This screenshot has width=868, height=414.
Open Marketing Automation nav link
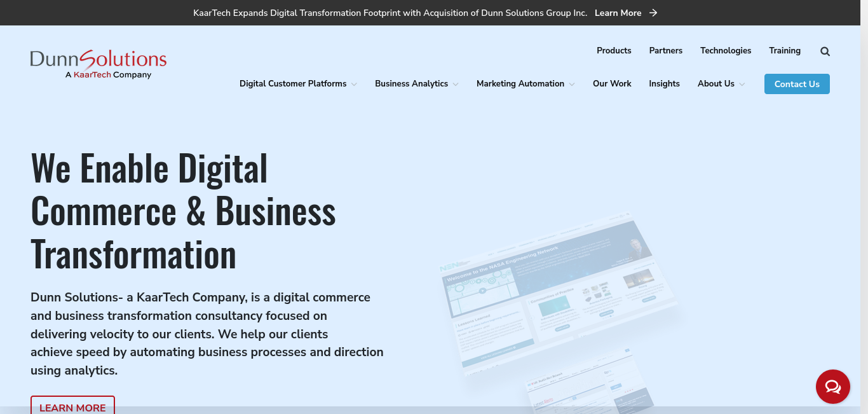click(520, 84)
